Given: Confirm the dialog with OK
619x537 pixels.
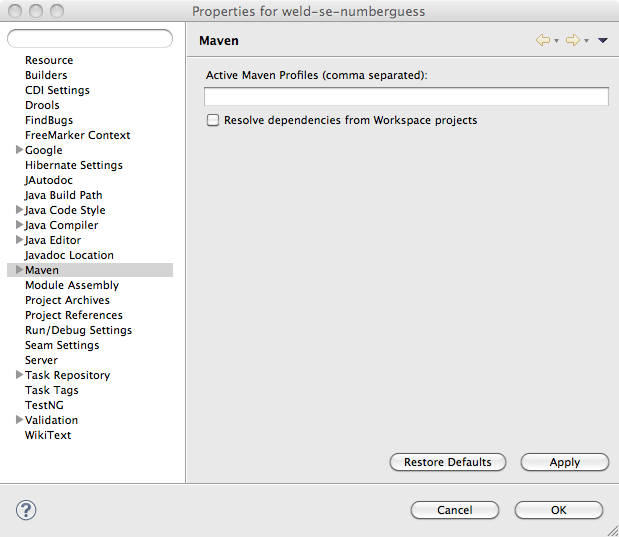Looking at the screenshot, I should 558,510.
